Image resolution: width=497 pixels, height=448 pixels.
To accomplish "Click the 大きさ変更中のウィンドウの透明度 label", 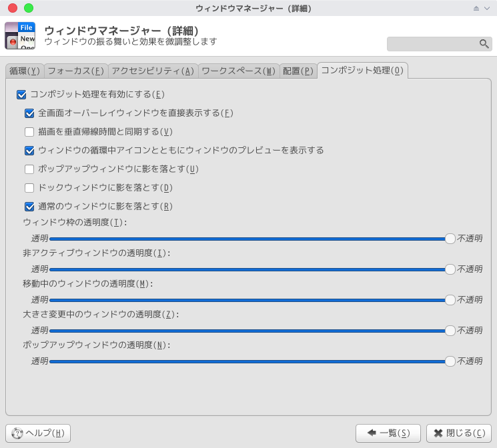I will [x=101, y=315].
